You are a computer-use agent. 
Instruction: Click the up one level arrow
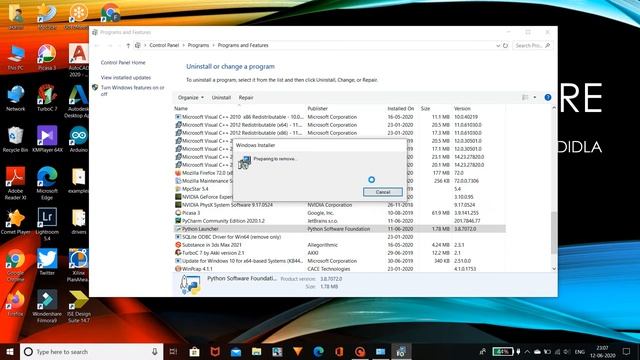[x=128, y=46]
